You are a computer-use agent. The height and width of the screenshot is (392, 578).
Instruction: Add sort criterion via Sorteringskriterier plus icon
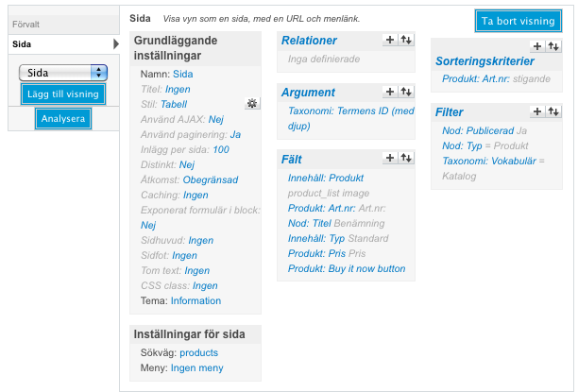click(537, 46)
